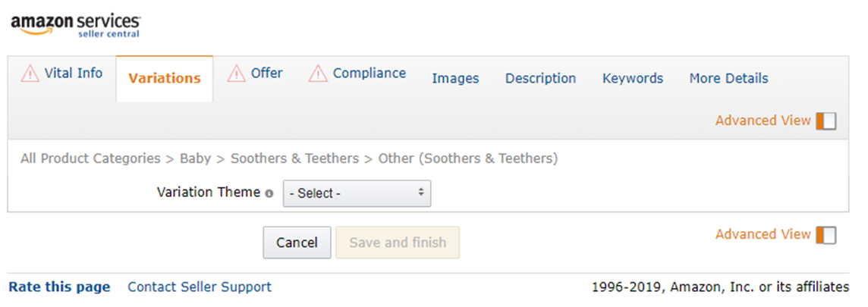868x307 pixels.
Task: Open the Keywords tab
Action: coord(633,78)
